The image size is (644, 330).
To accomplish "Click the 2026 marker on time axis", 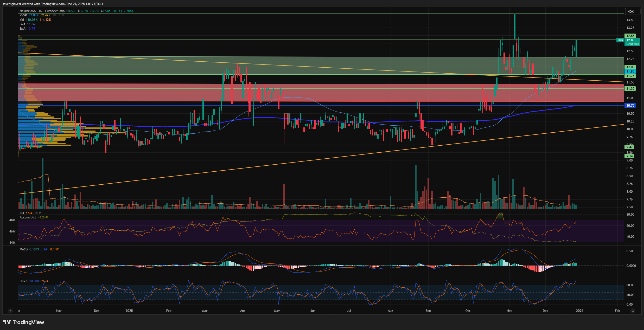I will [579, 311].
